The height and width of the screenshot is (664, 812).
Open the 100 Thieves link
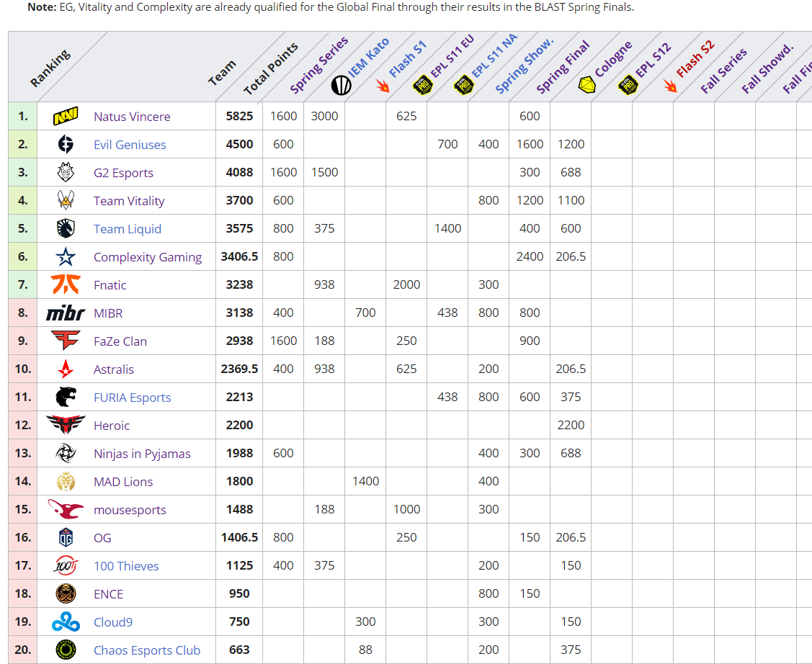[126, 565]
